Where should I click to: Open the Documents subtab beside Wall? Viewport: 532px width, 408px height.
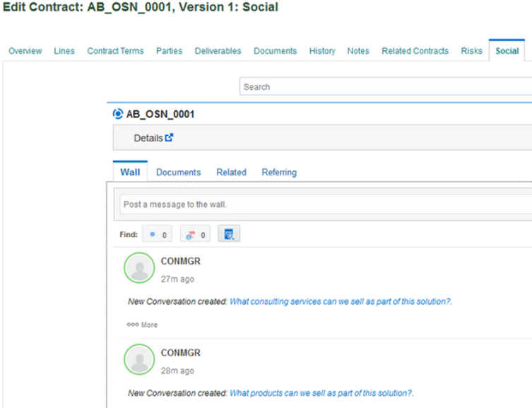point(179,173)
